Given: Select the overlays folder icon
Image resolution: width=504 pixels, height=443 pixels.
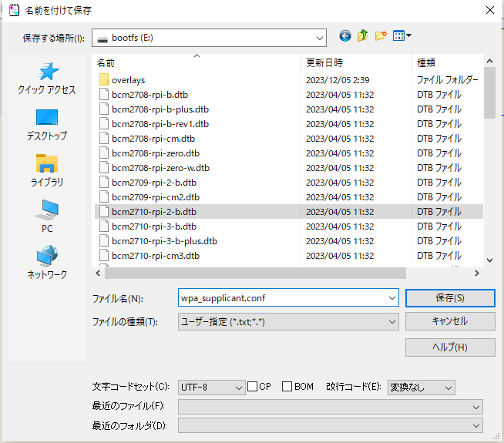Looking at the screenshot, I should 104,80.
